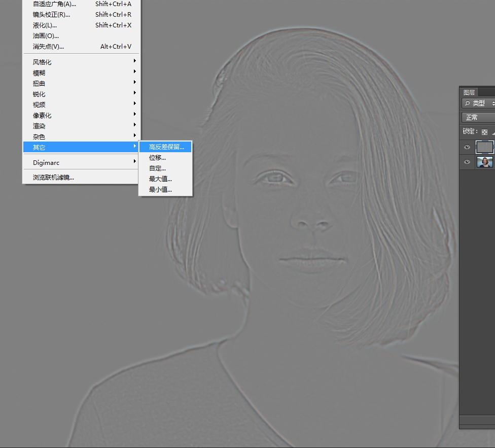Open the 类型 layer filter dropdown

479,103
